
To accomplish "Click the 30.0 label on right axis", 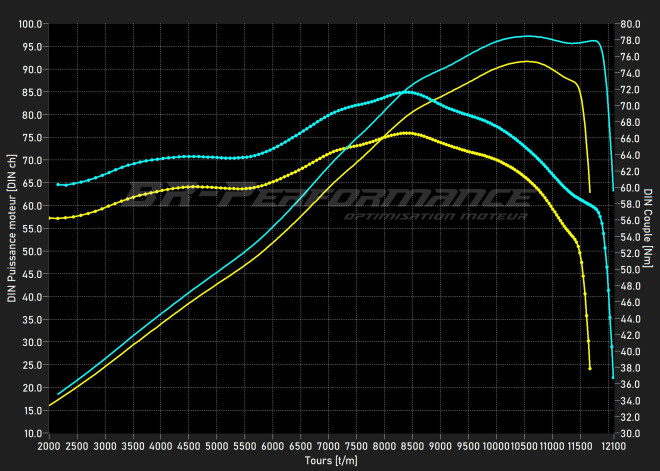I will (630, 433).
